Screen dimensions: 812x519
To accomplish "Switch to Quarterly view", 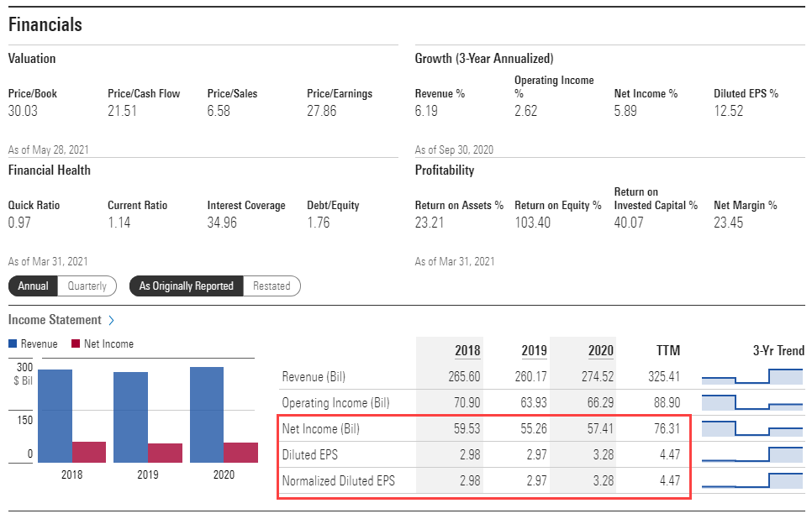I will click(87, 286).
